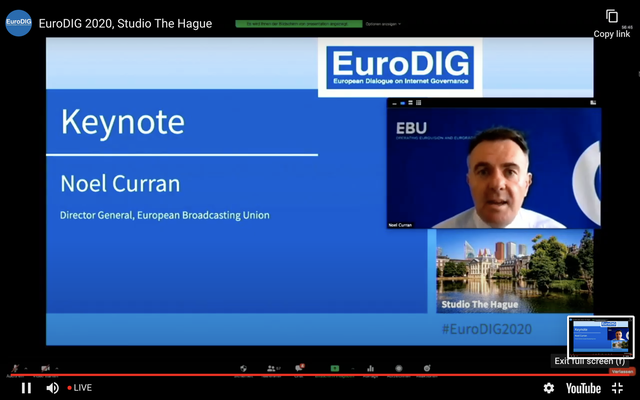
Task: Open the Zoom polls bar chart icon
Action: pos(370,368)
